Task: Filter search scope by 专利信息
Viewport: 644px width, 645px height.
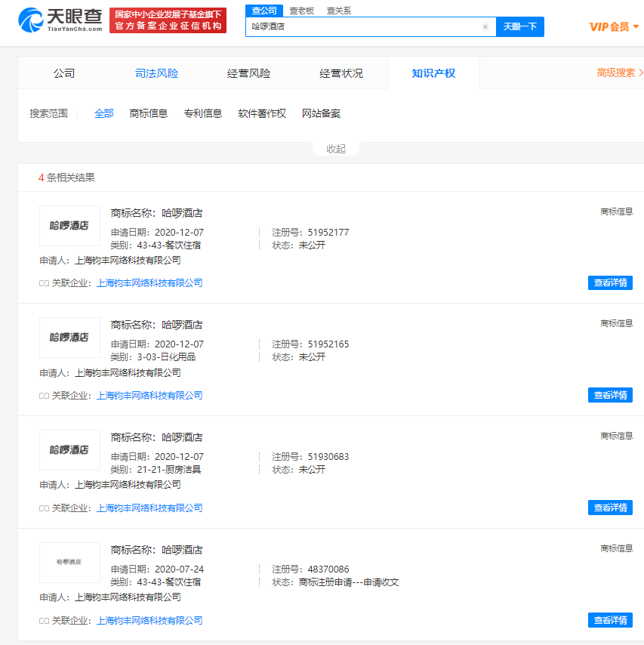Action: 203,113
